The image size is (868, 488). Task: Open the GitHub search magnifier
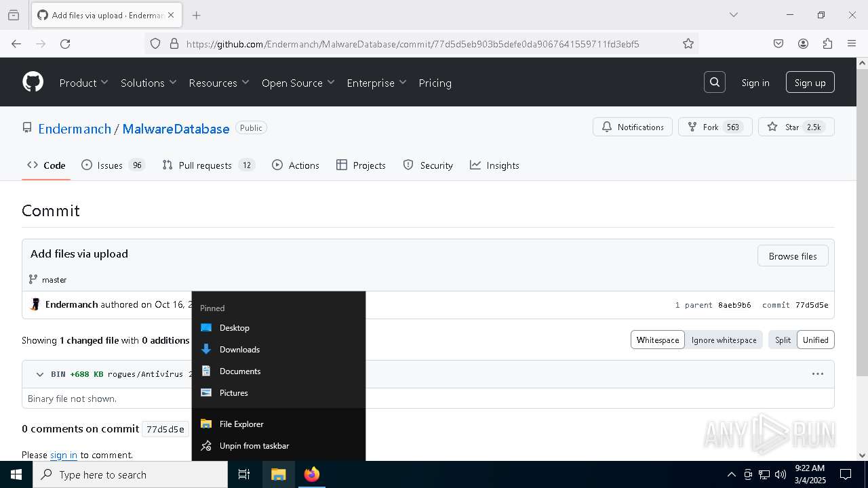[715, 82]
